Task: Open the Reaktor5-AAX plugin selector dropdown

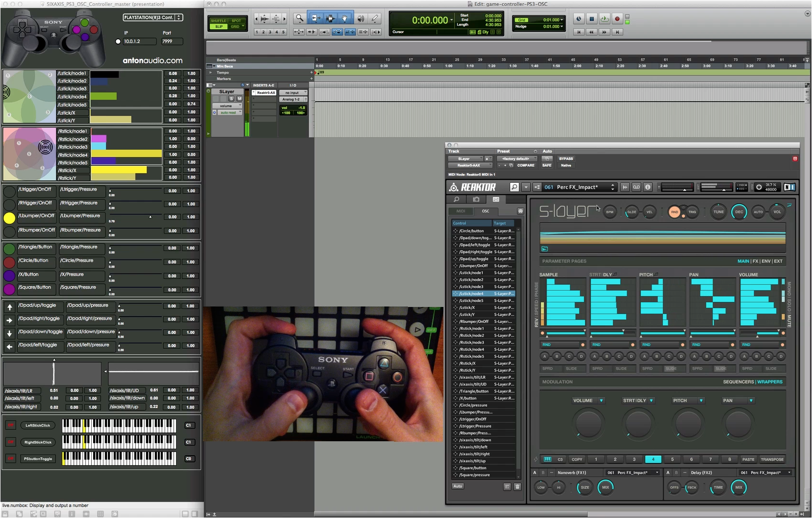Action: click(470, 165)
